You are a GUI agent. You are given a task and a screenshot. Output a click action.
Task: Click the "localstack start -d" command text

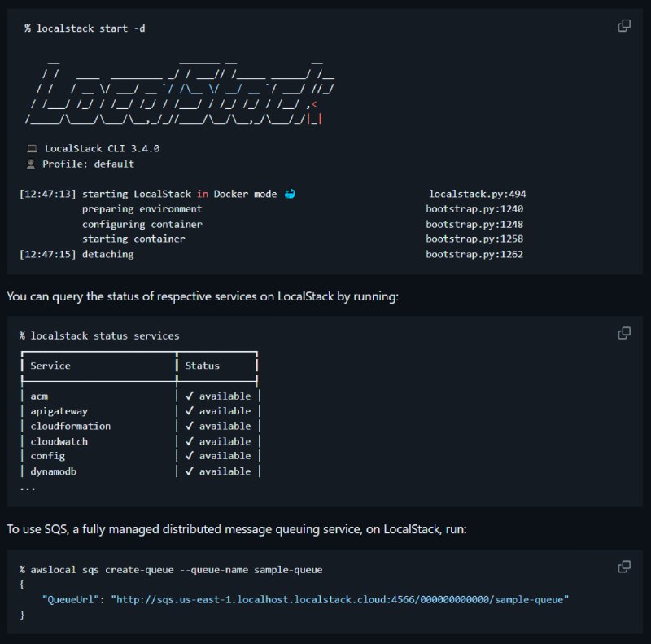click(90, 28)
